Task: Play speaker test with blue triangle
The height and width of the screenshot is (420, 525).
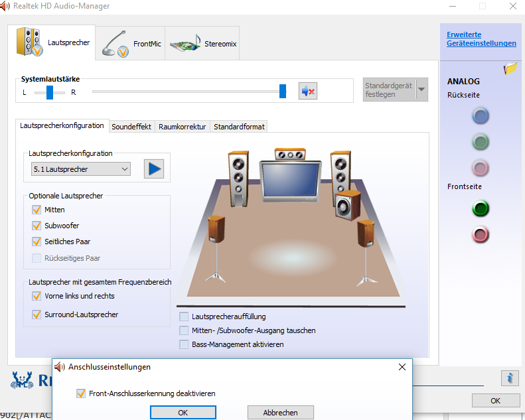Action: point(154,169)
